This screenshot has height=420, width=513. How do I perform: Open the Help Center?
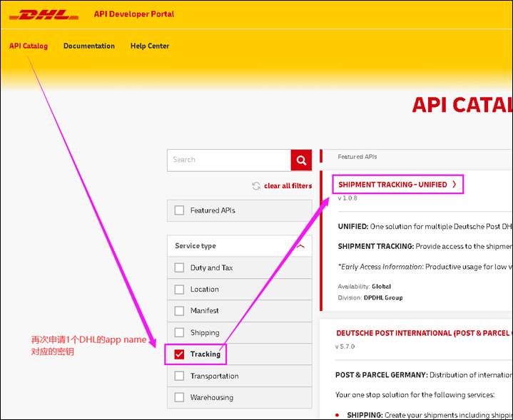[x=150, y=46]
